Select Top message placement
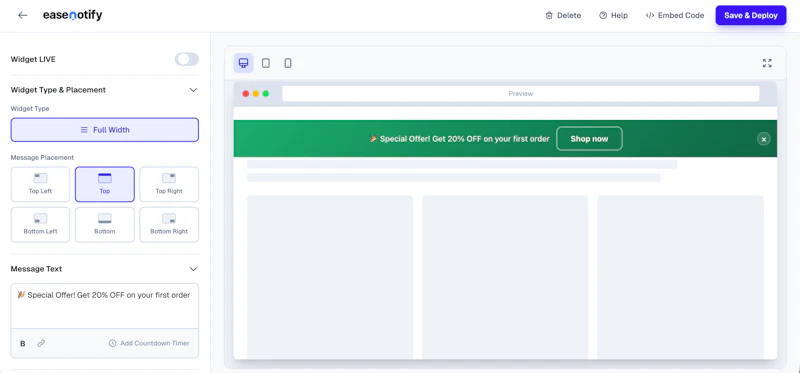 105,184
